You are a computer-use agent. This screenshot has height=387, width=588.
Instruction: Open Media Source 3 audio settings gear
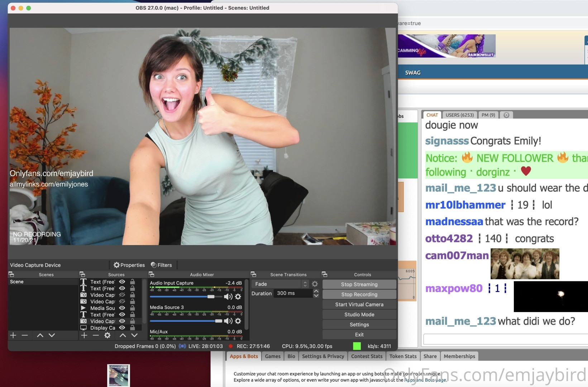pyautogui.click(x=238, y=321)
